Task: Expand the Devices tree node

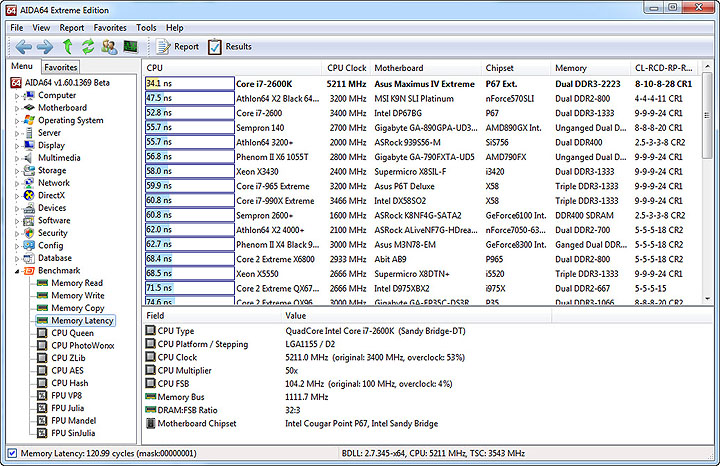Action: pos(17,208)
